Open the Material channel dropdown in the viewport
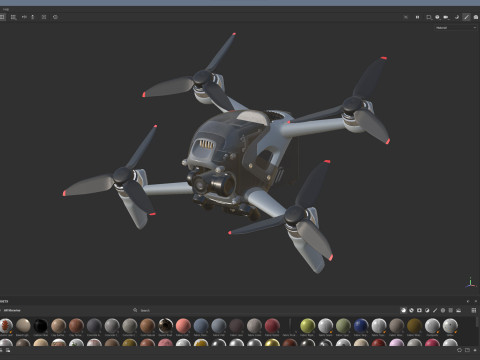Viewport: 480px width, 360px height. pyautogui.click(x=456, y=28)
